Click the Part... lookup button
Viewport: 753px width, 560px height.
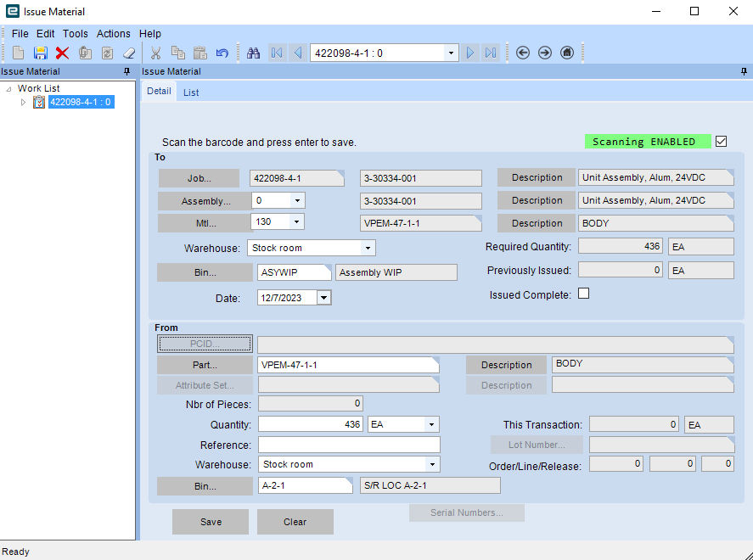coord(204,364)
